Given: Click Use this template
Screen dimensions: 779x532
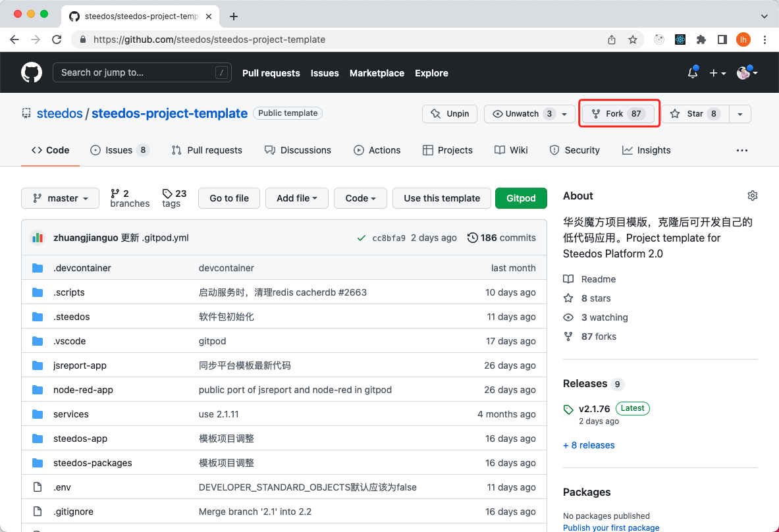Looking at the screenshot, I should 442,198.
